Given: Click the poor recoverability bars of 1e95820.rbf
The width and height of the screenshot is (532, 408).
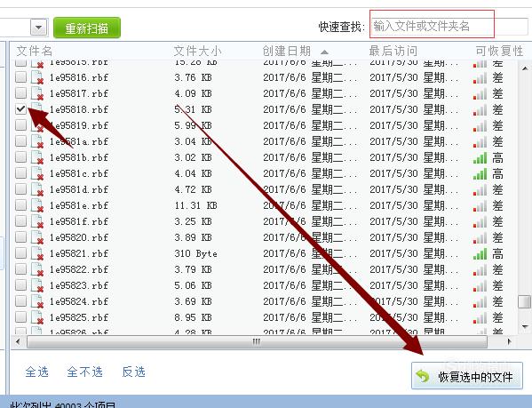Looking at the screenshot, I should pyautogui.click(x=480, y=237).
